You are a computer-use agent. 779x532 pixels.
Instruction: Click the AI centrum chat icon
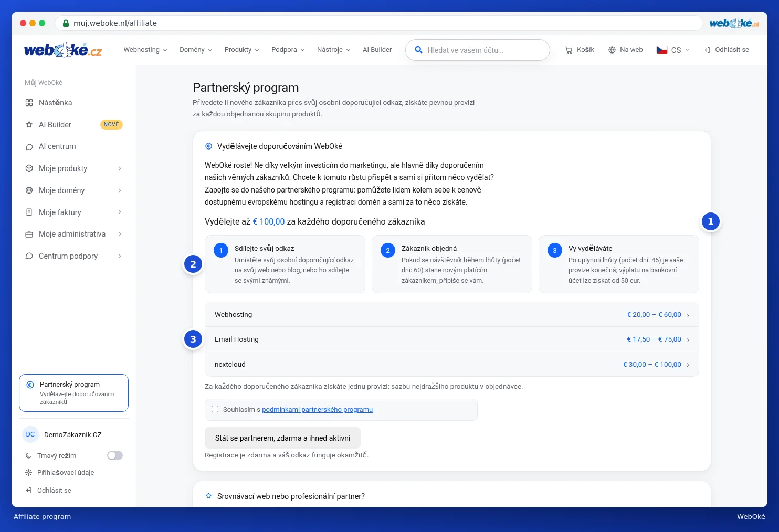coord(29,147)
